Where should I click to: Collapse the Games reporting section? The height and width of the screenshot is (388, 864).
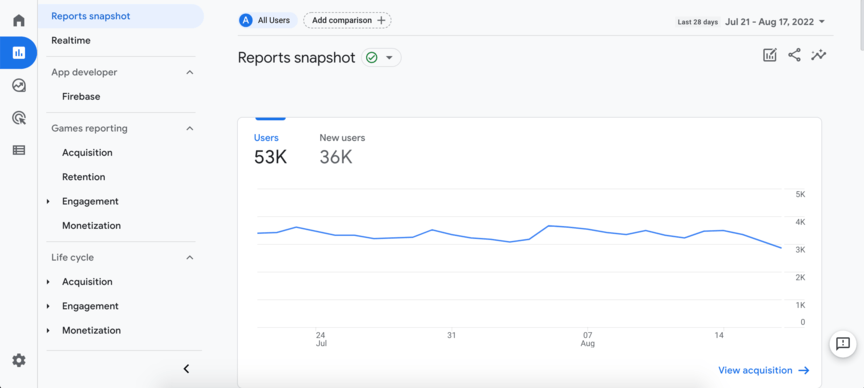[190, 128]
